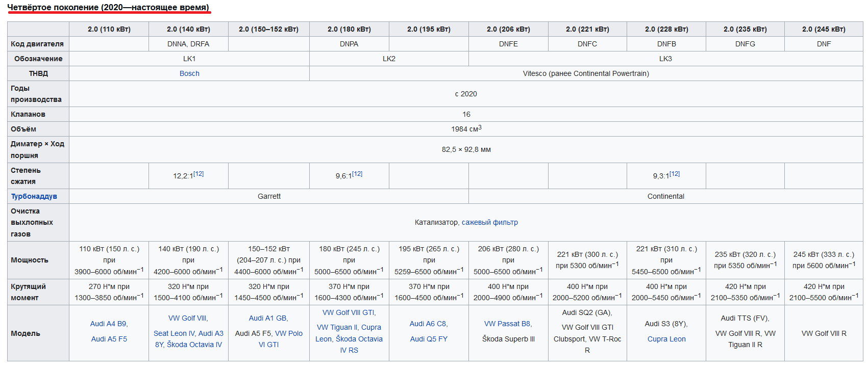
Task: Select the Модель row header
Action: click(38, 333)
